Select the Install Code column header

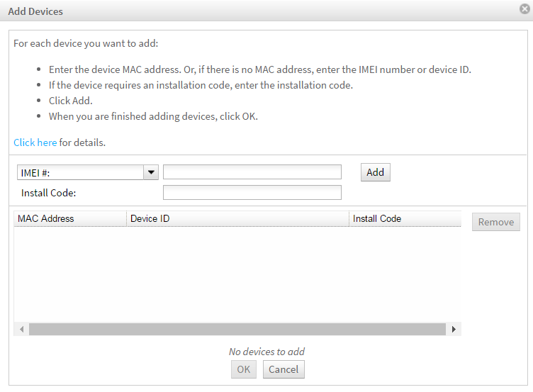click(405, 218)
